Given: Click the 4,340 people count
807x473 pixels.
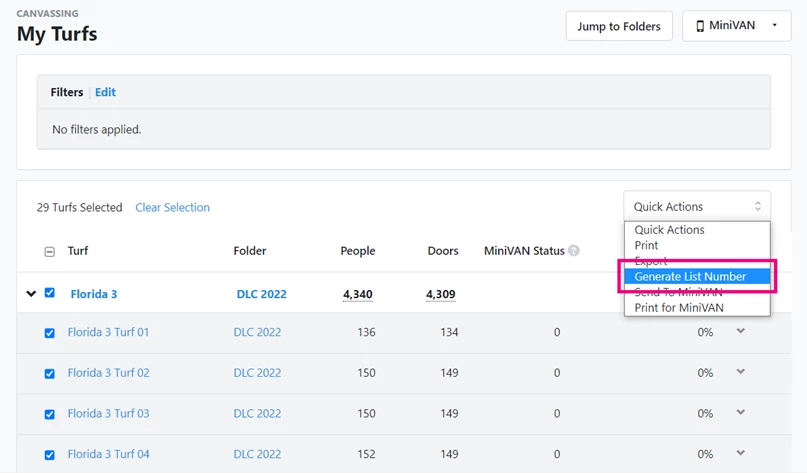Looking at the screenshot, I should point(358,294).
